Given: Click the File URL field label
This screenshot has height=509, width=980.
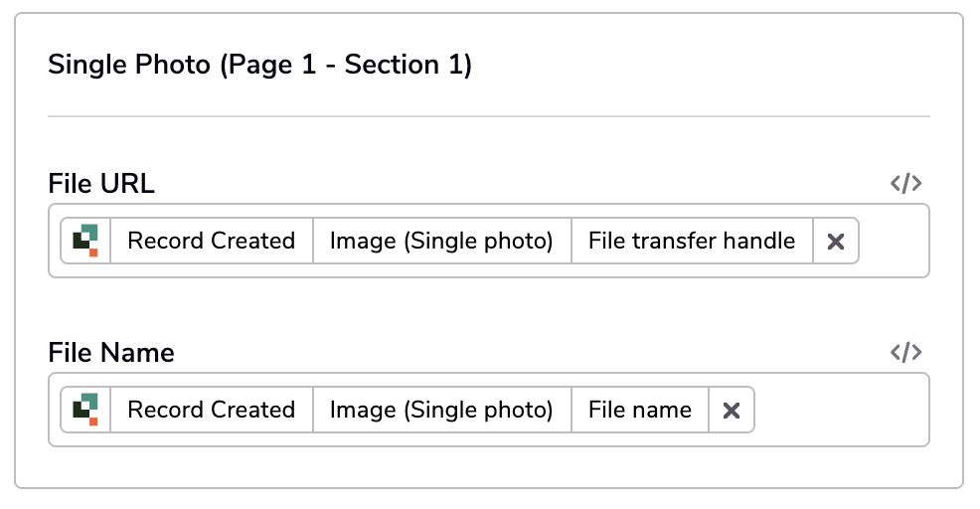Looking at the screenshot, I should [101, 184].
